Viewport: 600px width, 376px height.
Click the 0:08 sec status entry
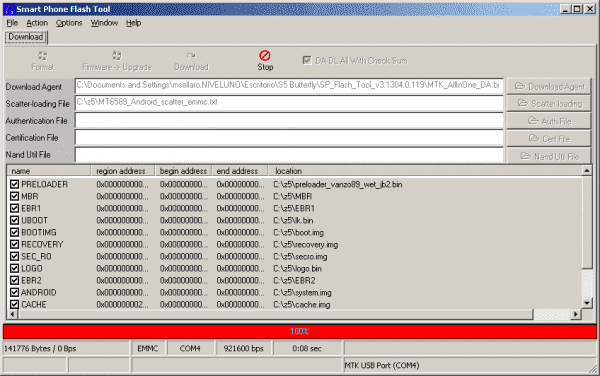click(307, 348)
